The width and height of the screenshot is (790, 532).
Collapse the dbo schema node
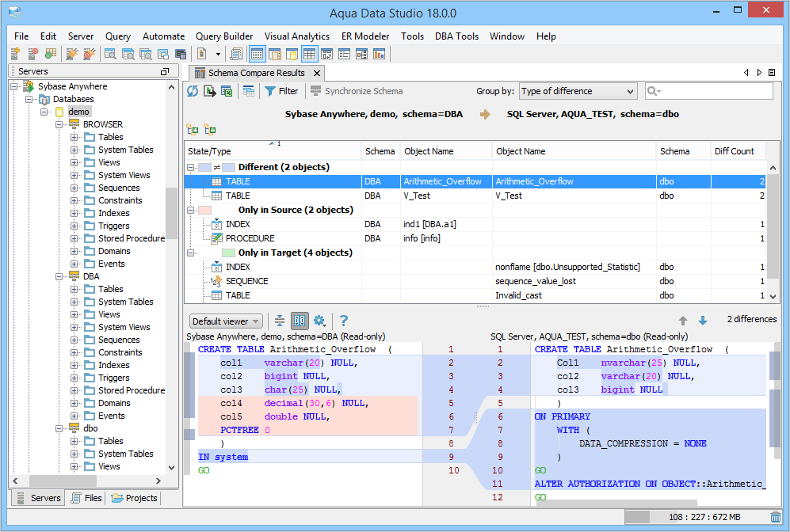tap(59, 428)
